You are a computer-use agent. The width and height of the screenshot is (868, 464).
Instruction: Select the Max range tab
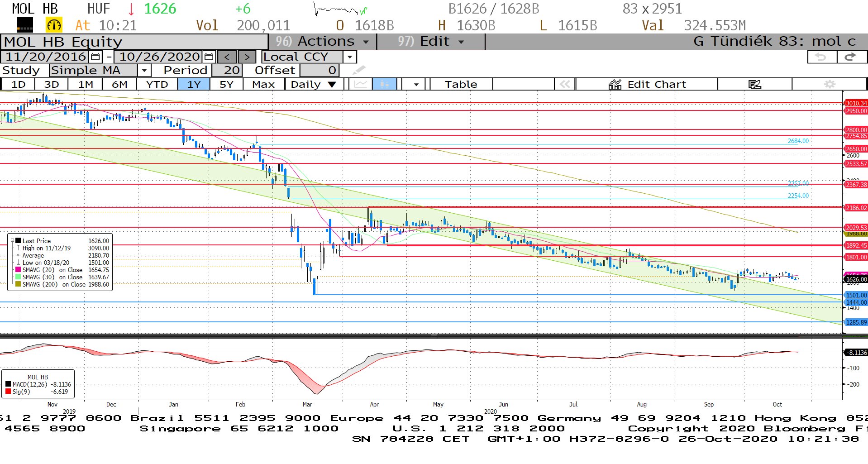(263, 84)
